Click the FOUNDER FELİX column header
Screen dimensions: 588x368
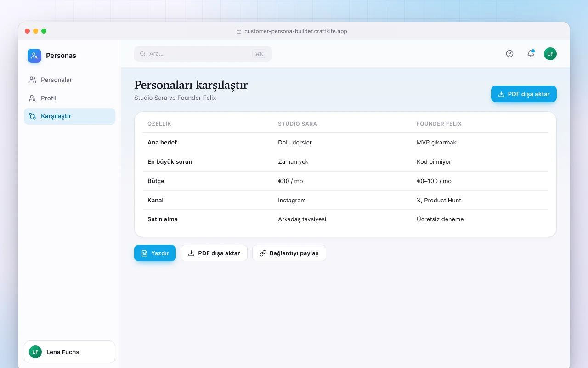click(439, 124)
